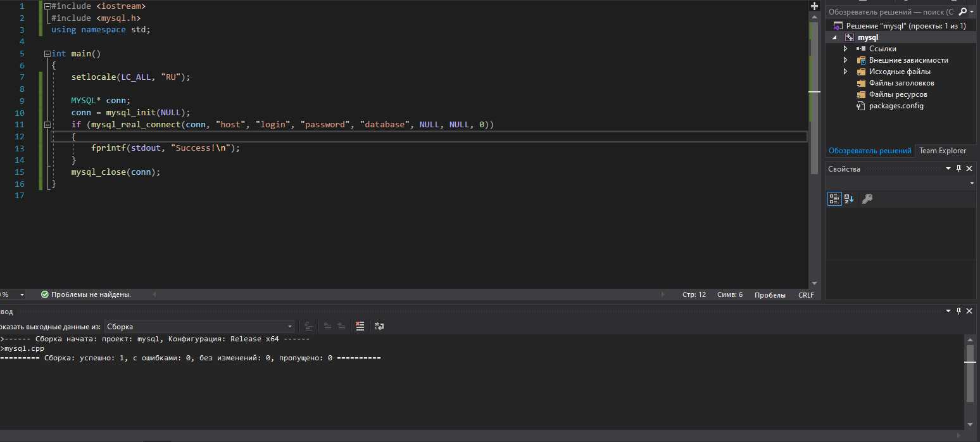Image resolution: width=980 pixels, height=442 pixels.
Task: Switch to Обозреватель решений tab
Action: (x=870, y=151)
